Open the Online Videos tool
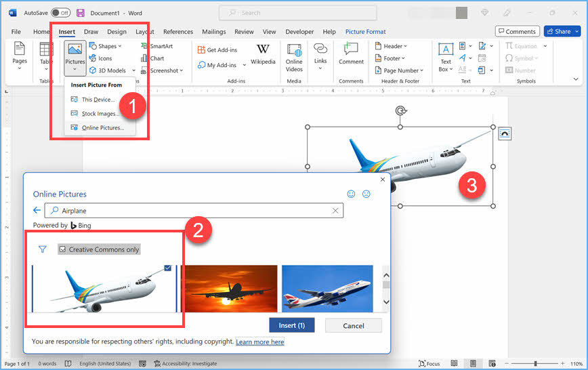 point(294,56)
